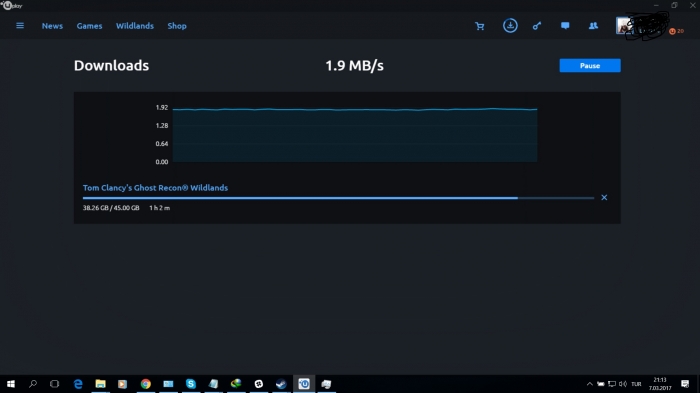Viewport: 700px width, 393px height.
Task: Open the downloads icon in header
Action: pyautogui.click(x=510, y=25)
